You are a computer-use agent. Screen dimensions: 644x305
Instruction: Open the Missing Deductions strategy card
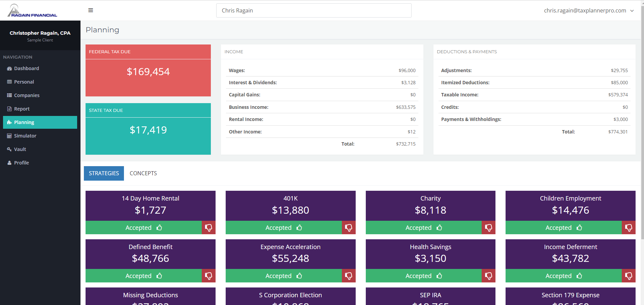pyautogui.click(x=151, y=296)
